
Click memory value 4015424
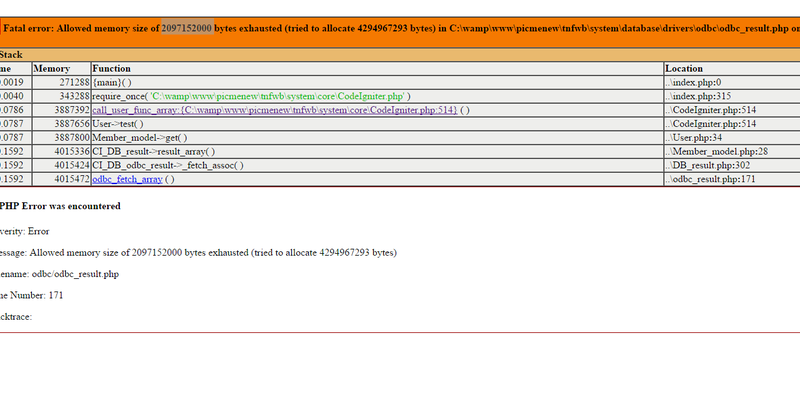pyautogui.click(x=72, y=165)
